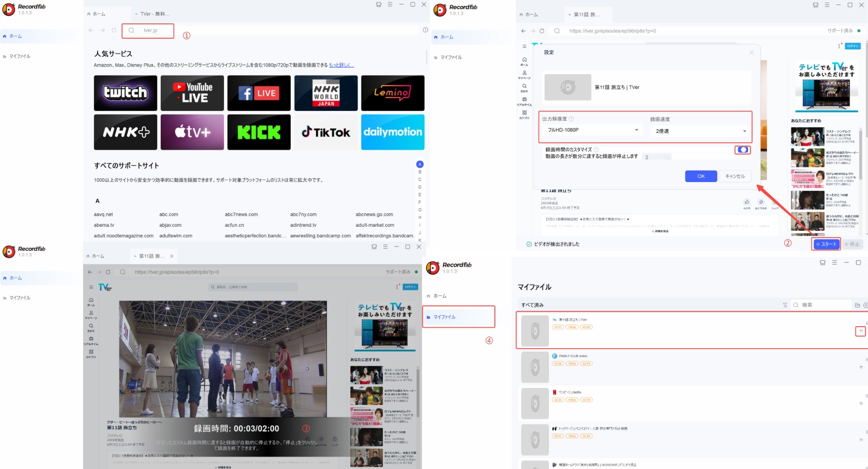Open ラスト・シンデレラ thumbnail in settings-dialog window
Viewport: 868px width, 469px height.
pyautogui.click(x=807, y=136)
